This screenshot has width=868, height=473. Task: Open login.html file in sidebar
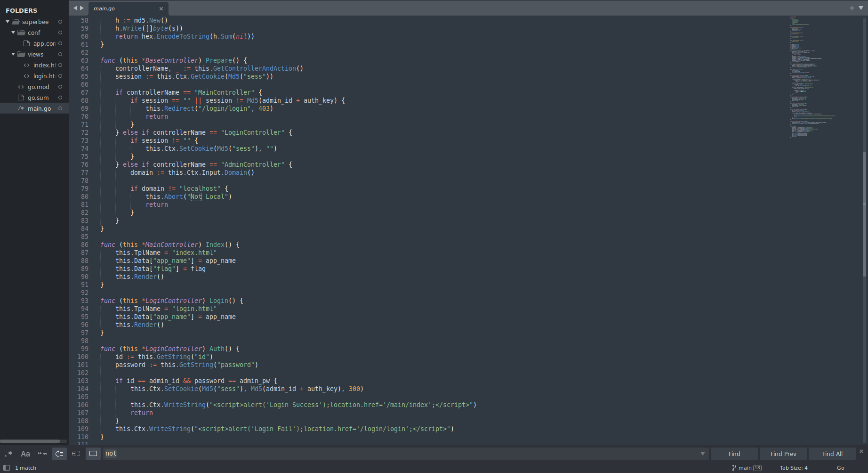pyautogui.click(x=44, y=76)
